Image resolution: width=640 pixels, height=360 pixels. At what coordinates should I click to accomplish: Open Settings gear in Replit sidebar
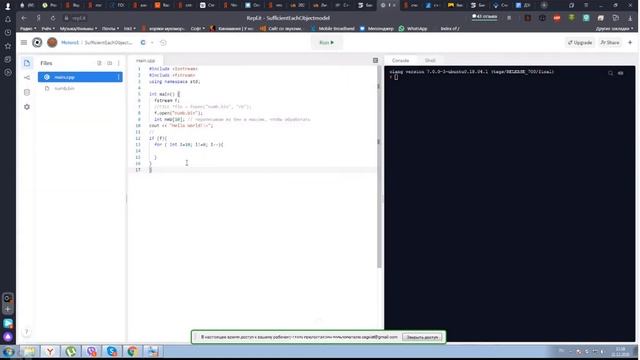pyautogui.click(x=27, y=107)
